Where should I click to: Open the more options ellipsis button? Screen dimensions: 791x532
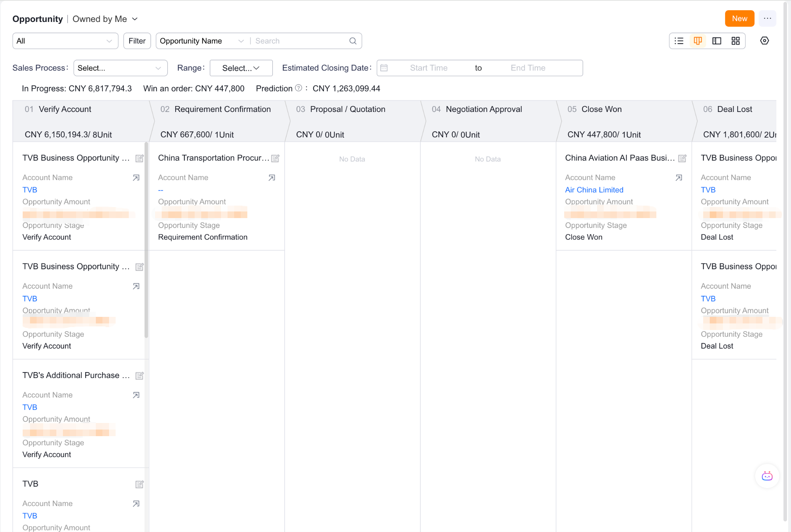(767, 19)
